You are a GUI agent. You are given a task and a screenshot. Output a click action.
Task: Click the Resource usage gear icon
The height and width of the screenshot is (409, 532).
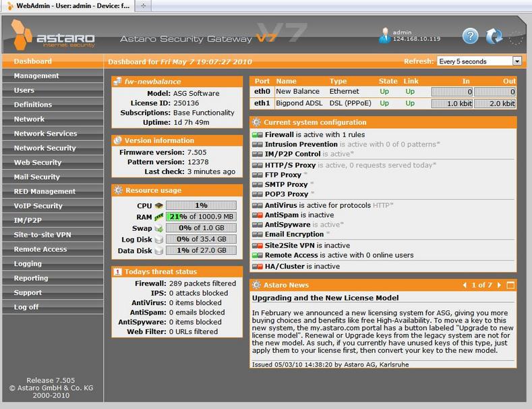(x=118, y=191)
